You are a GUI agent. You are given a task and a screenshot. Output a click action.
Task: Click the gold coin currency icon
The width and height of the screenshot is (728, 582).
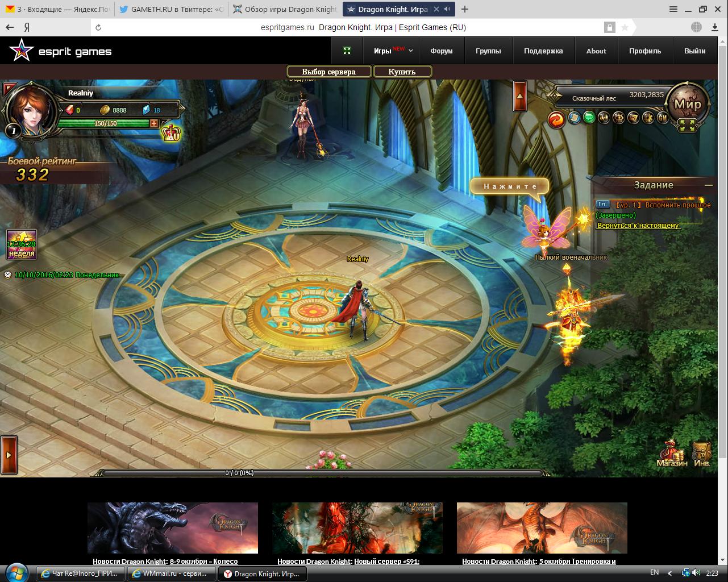[105, 110]
